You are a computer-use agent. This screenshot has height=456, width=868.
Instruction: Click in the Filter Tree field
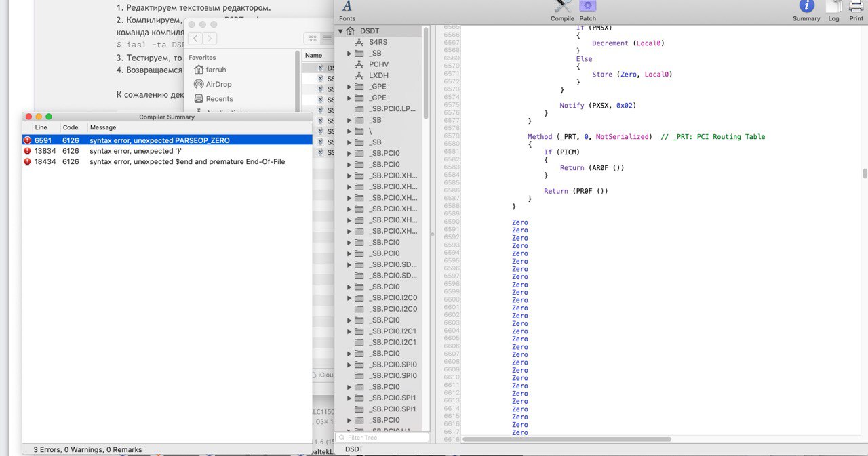pyautogui.click(x=382, y=438)
